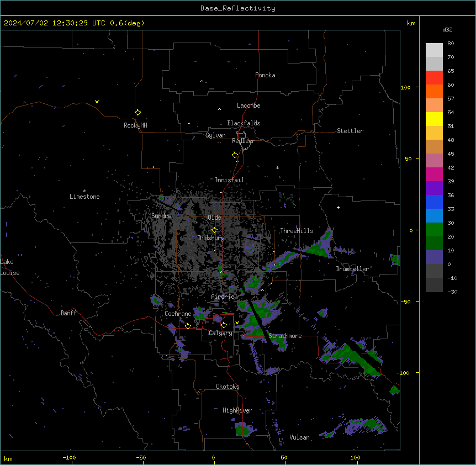
Task: Click the yellow station marker south of RedDeer
Action: pos(235,155)
